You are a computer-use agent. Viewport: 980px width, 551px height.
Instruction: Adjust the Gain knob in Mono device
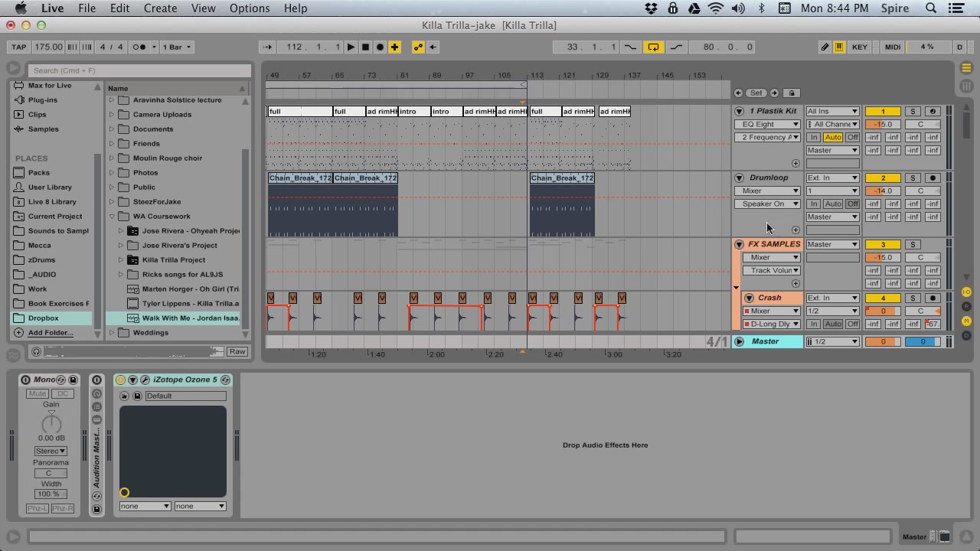click(x=51, y=422)
